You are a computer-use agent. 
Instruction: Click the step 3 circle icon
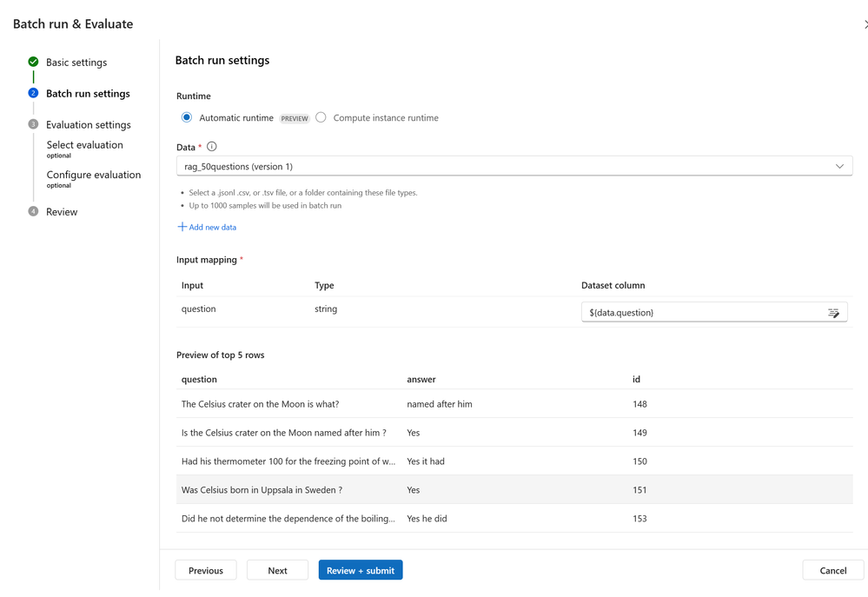(33, 124)
